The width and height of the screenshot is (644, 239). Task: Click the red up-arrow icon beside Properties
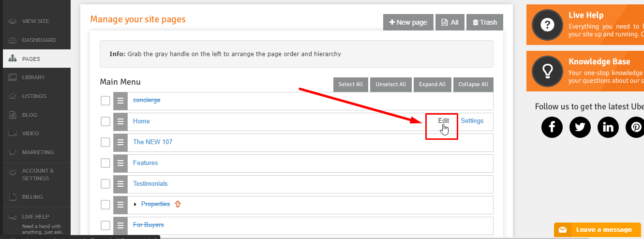[x=178, y=204]
